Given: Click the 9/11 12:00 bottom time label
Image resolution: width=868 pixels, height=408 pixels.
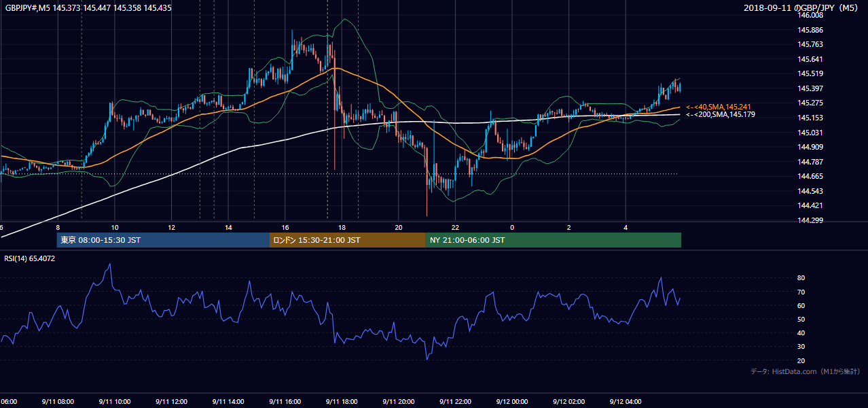Looking at the screenshot, I should pyautogui.click(x=171, y=402).
